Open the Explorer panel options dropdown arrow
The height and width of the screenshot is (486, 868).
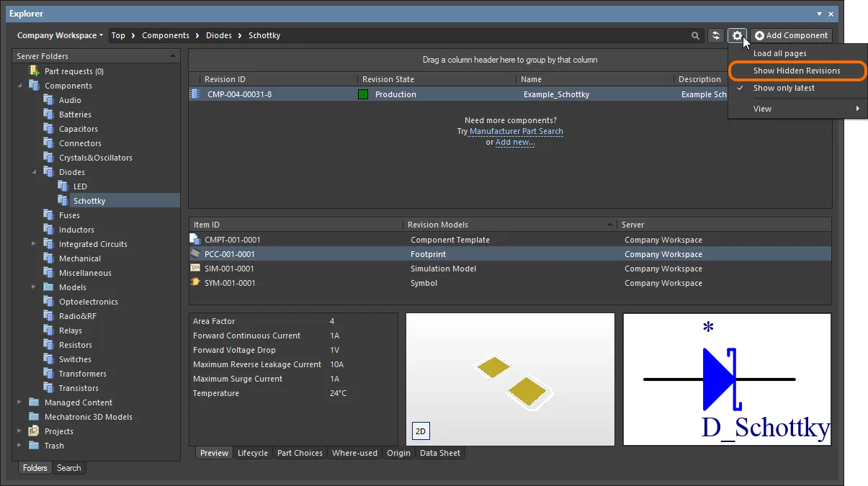click(819, 14)
